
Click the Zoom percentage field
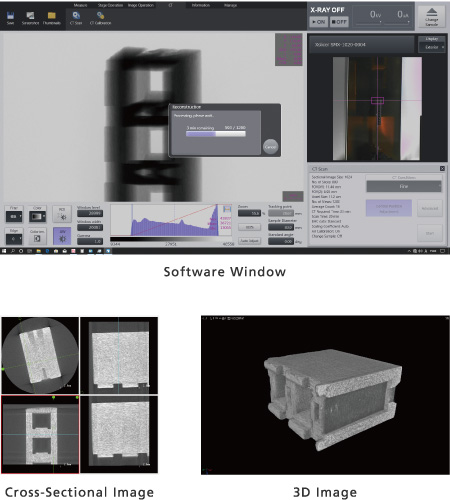pyautogui.click(x=249, y=213)
